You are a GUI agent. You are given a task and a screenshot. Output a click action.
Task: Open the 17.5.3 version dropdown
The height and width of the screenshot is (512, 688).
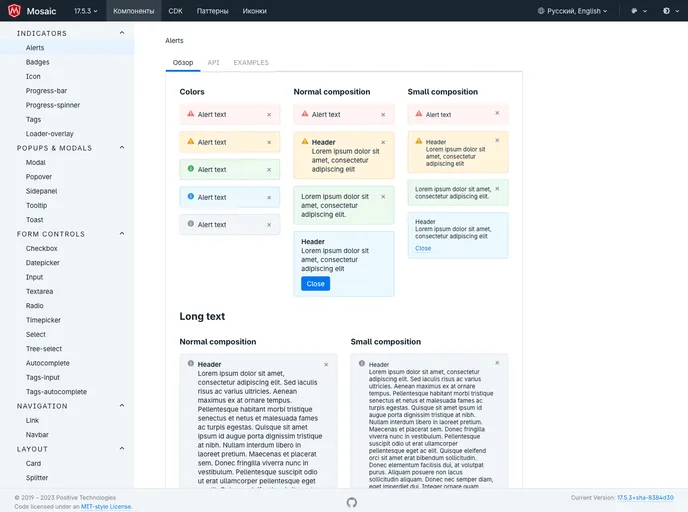[85, 11]
